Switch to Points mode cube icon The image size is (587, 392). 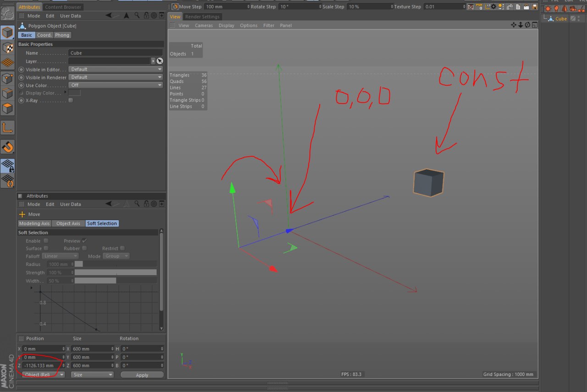tap(7, 78)
